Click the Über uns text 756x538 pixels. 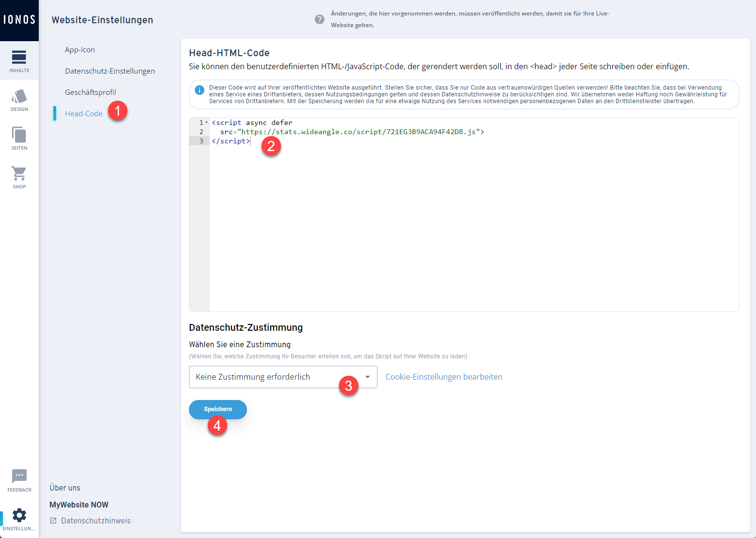(65, 488)
